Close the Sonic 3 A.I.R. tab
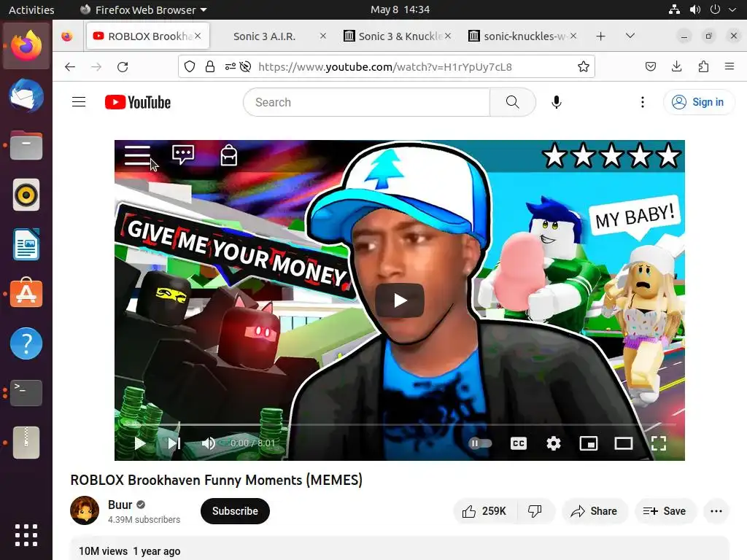 323,36
